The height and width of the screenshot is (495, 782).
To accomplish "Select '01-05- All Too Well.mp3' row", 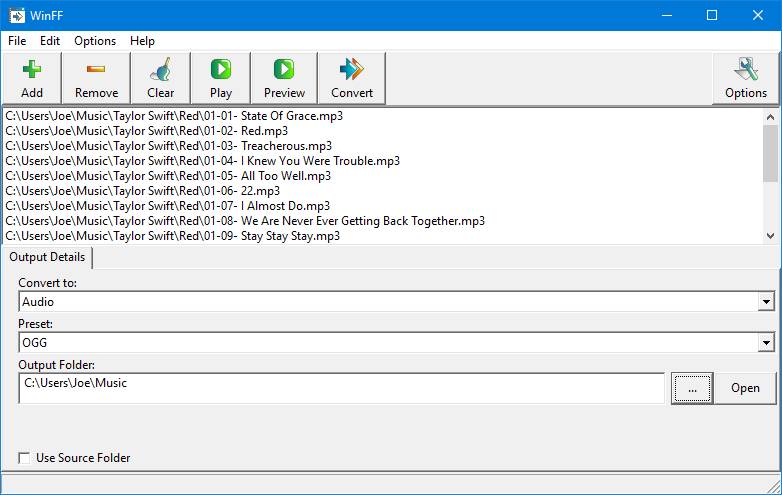I will pyautogui.click(x=383, y=175).
